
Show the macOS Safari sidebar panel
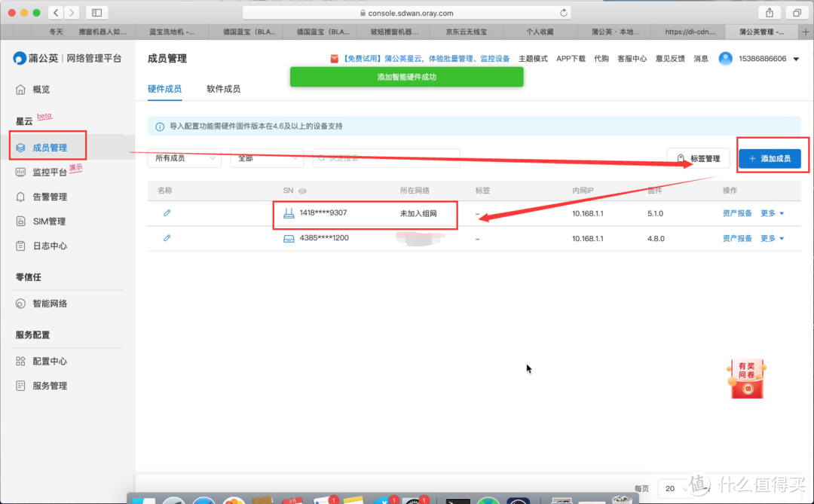pos(96,12)
